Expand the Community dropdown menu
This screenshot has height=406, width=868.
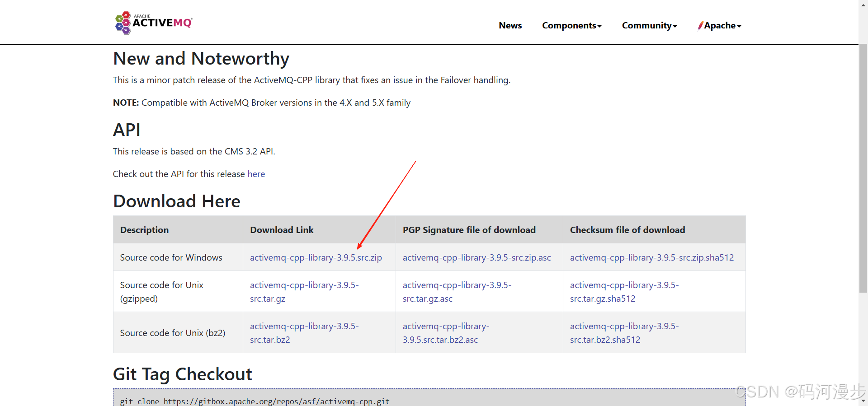click(x=649, y=26)
